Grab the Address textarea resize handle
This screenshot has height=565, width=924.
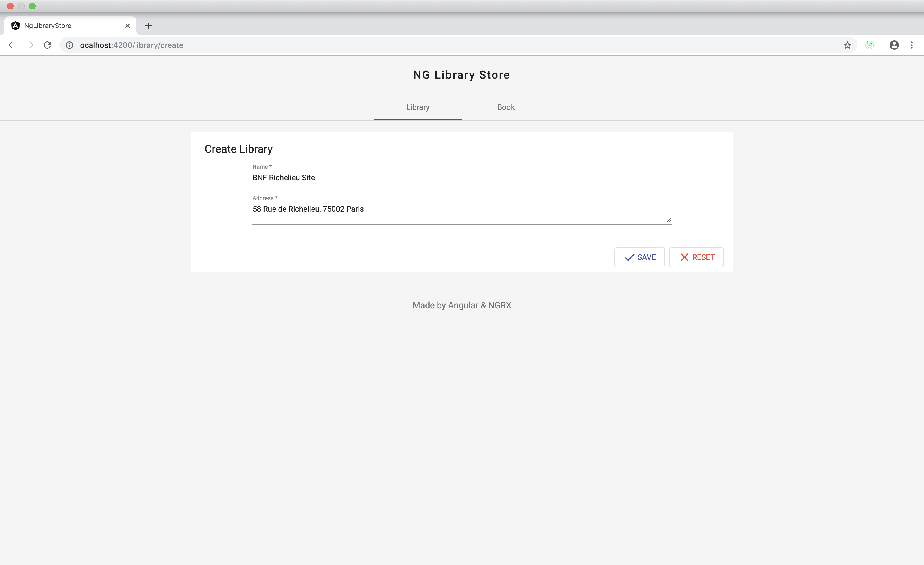click(669, 220)
